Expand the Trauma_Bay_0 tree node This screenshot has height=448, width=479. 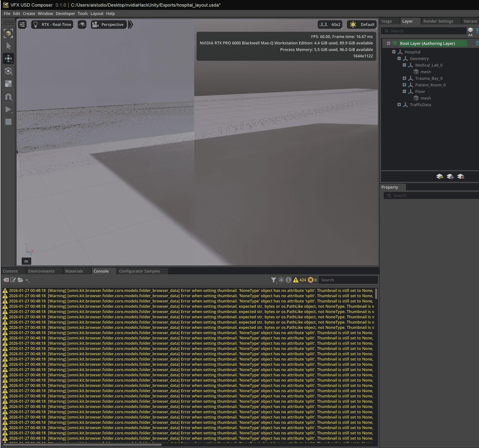(404, 78)
